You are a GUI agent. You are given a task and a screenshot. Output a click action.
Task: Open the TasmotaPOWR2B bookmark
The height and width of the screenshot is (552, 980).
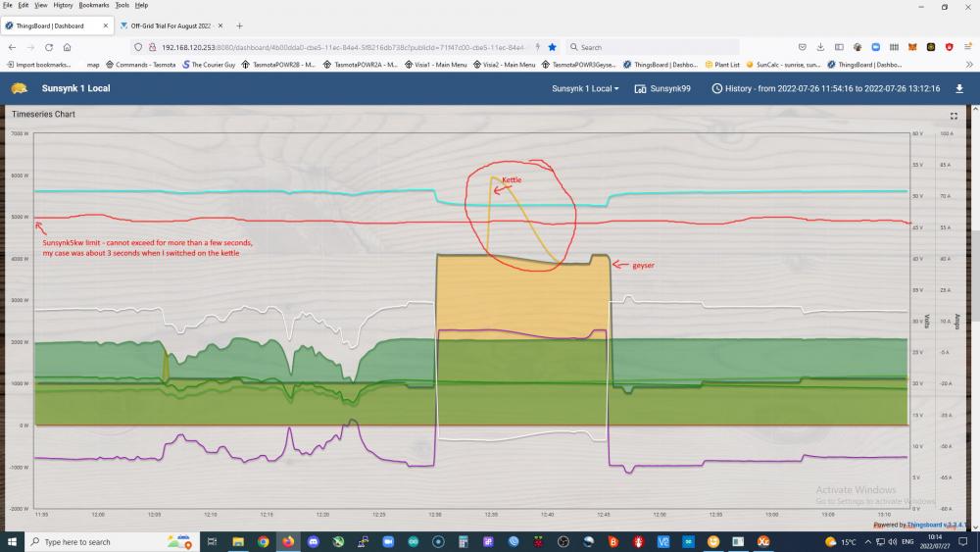(x=278, y=65)
